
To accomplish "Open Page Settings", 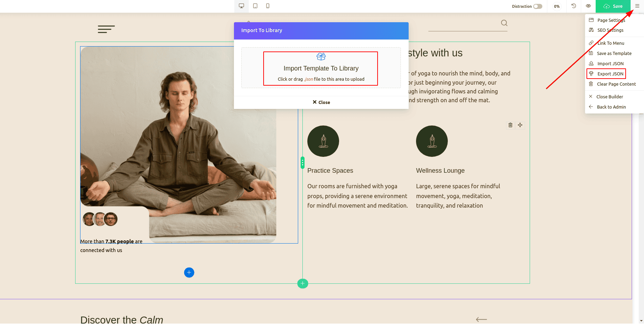I will [611, 20].
